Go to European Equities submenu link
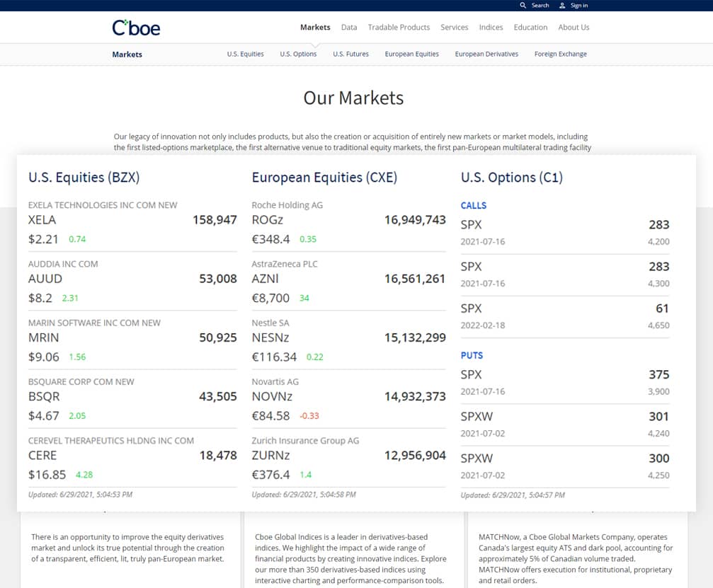 pyautogui.click(x=411, y=54)
